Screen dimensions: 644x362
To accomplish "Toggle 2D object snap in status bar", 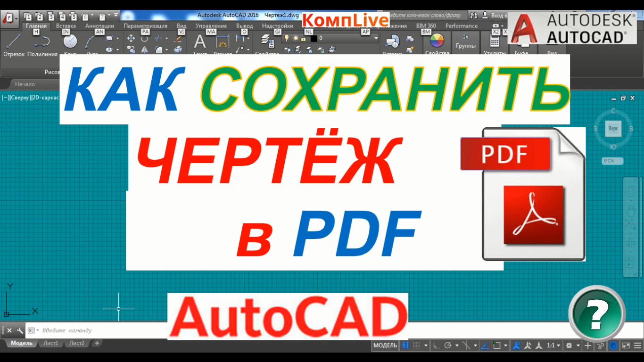I will tap(496, 346).
